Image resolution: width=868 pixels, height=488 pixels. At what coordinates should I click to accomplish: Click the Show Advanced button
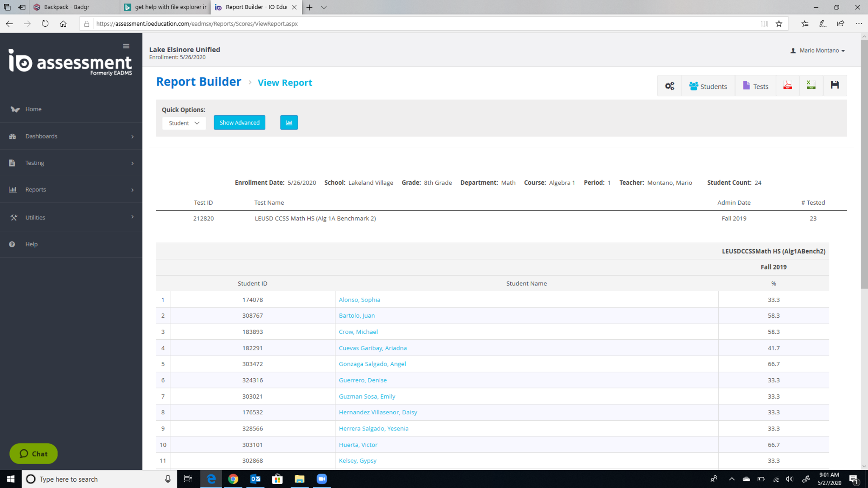239,122
